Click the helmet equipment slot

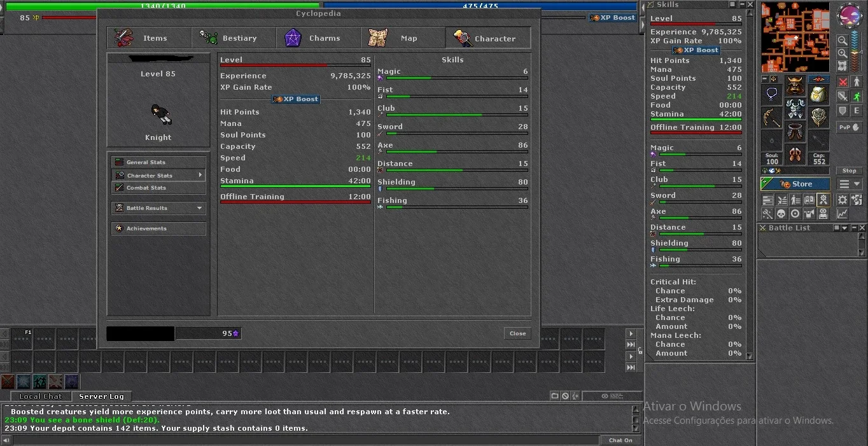[x=795, y=85]
